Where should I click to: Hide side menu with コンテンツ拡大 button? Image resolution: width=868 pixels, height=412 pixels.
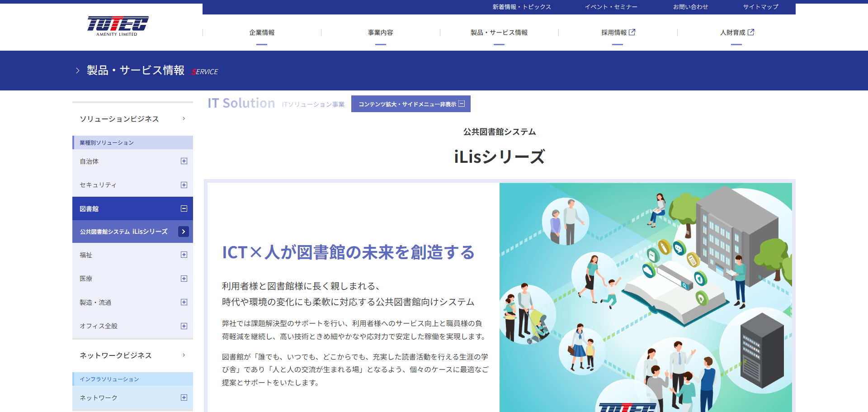click(x=411, y=104)
